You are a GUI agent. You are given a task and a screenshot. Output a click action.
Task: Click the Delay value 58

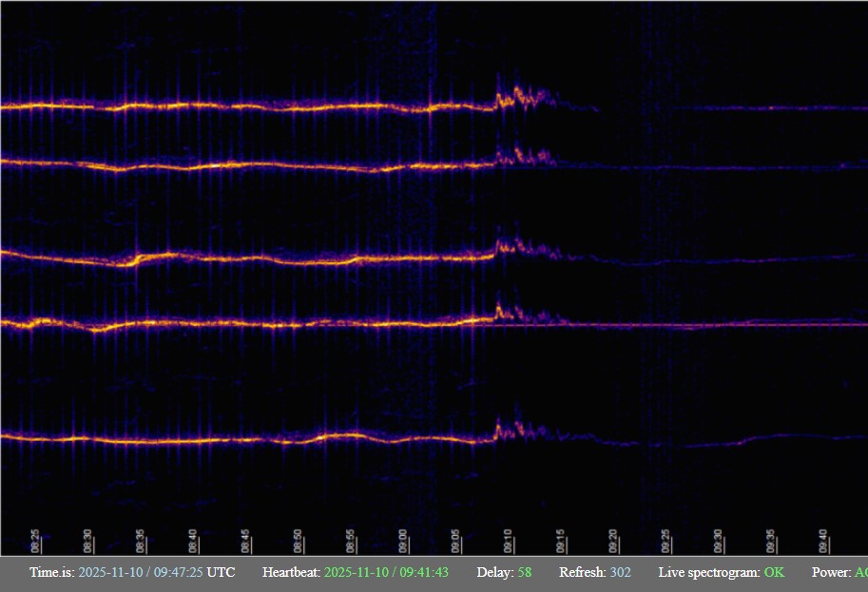525,573
